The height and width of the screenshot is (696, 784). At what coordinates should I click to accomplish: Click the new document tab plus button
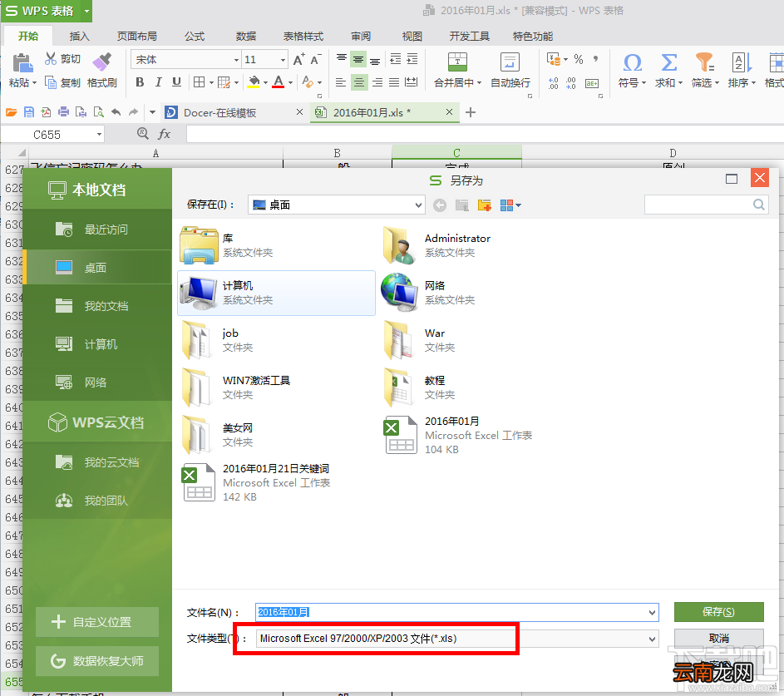click(471, 112)
